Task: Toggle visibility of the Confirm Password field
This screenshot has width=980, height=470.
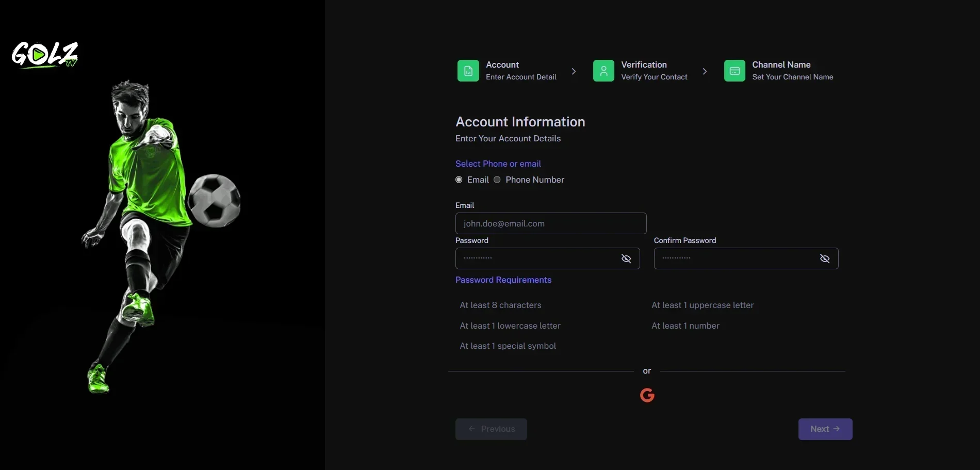Action: point(825,258)
